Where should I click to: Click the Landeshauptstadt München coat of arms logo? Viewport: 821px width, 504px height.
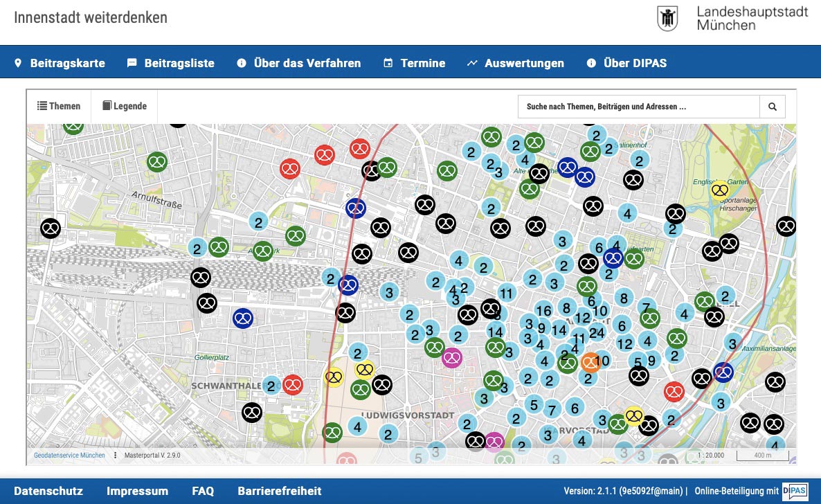click(667, 18)
